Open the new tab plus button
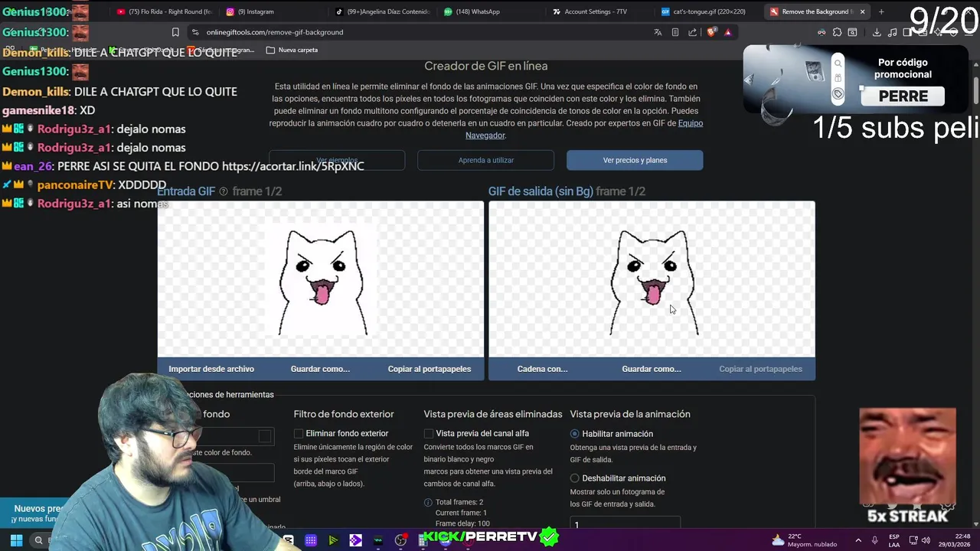This screenshot has width=980, height=551. click(x=881, y=11)
